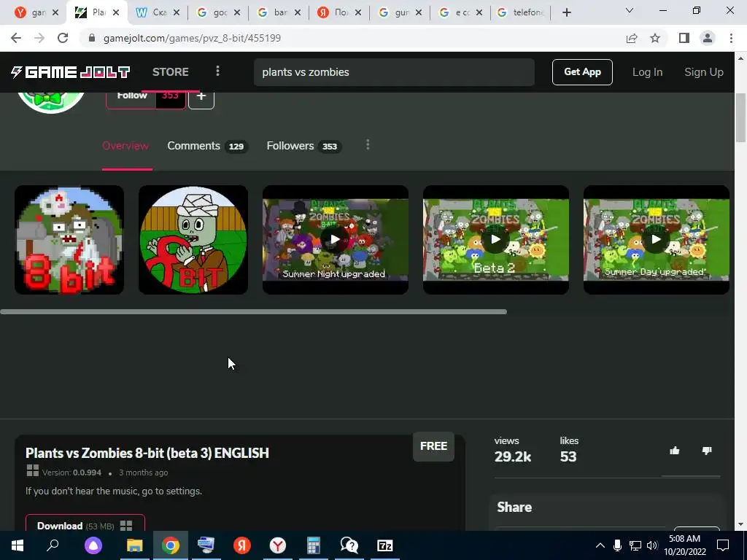Open the help chat bubble taskbar icon
The width and height of the screenshot is (747, 560).
coord(349,545)
